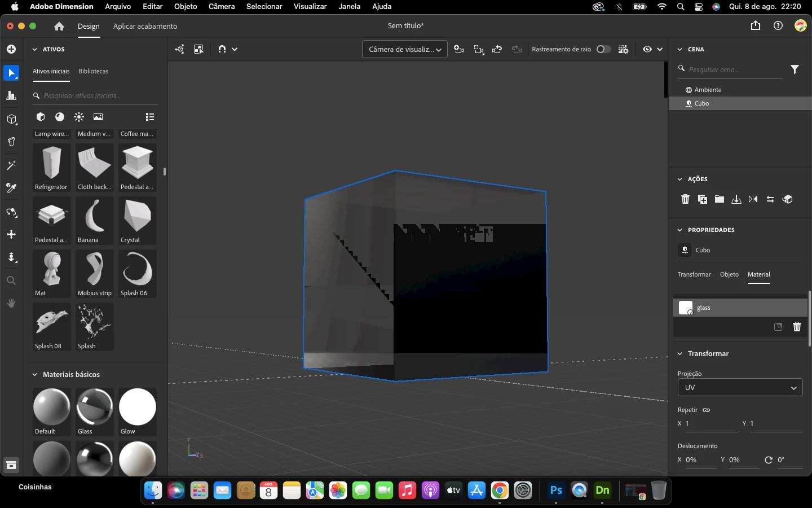The width and height of the screenshot is (812, 508).
Task: Click the scene filter funnel icon
Action: pyautogui.click(x=795, y=69)
